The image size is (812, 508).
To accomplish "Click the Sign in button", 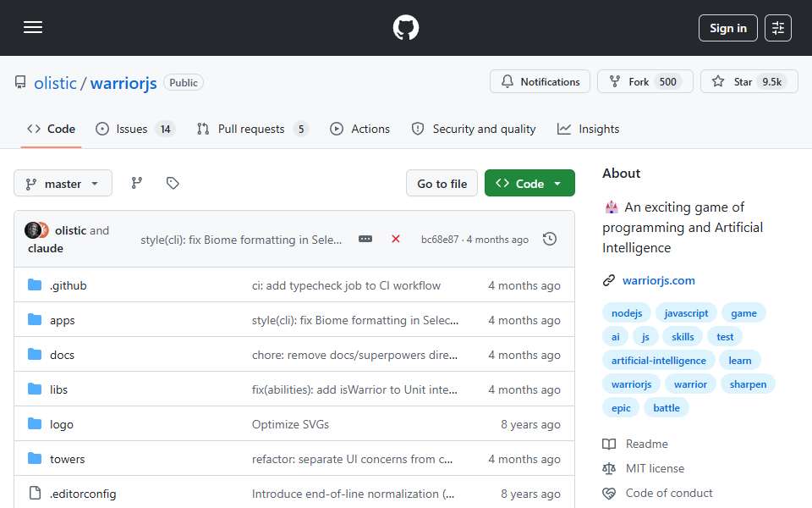I will 727,28.
